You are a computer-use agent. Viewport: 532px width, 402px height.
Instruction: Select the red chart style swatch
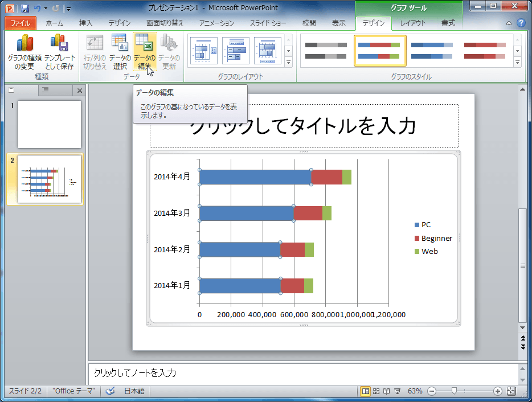coord(485,51)
